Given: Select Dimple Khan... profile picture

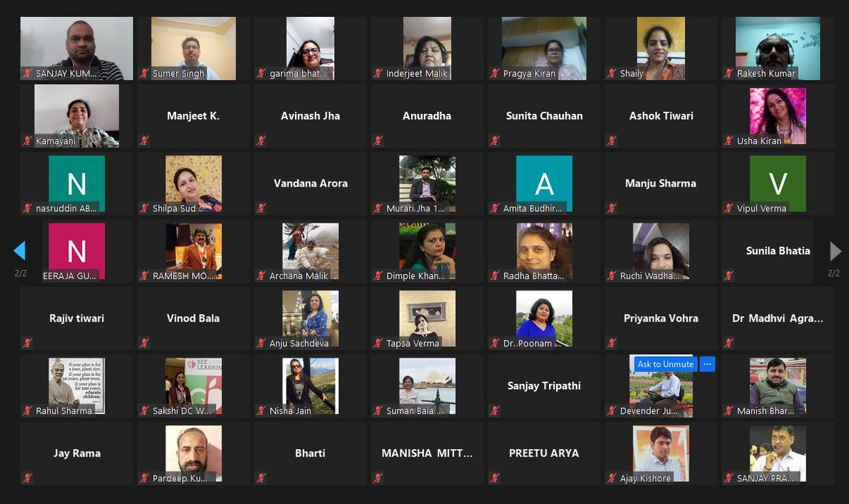Looking at the screenshot, I should pyautogui.click(x=427, y=251).
